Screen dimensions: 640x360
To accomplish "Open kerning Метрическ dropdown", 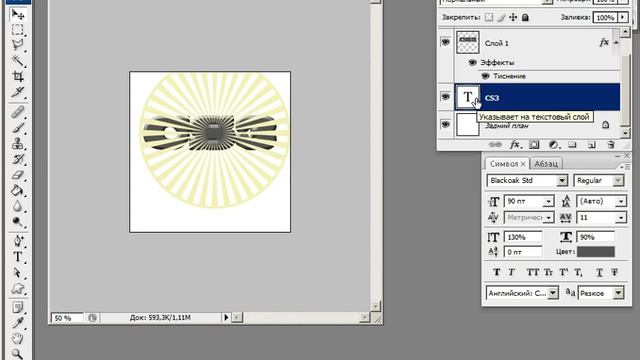I will click(x=549, y=218).
